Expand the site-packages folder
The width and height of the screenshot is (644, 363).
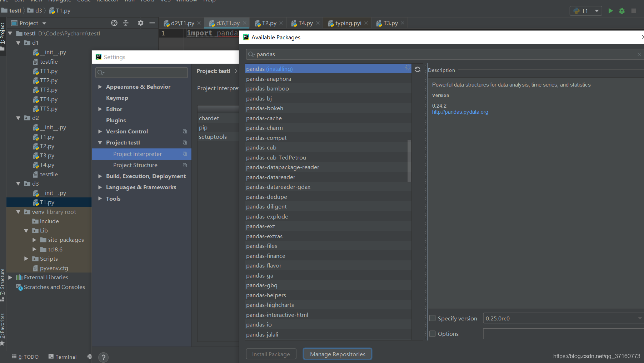[x=34, y=240]
